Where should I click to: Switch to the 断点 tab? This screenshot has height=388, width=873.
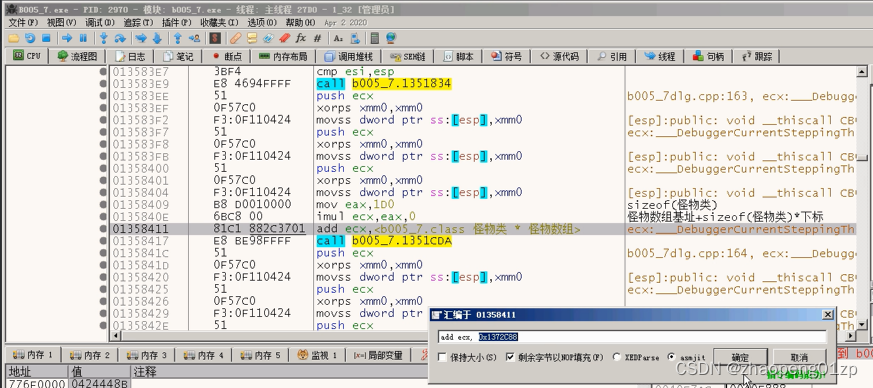click(227, 56)
